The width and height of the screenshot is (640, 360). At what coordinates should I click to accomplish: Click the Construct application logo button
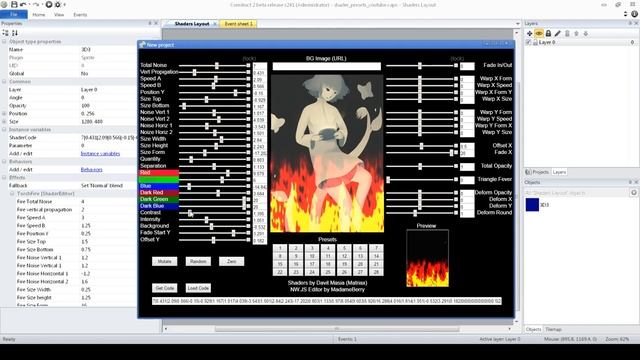pyautogui.click(x=4, y=4)
